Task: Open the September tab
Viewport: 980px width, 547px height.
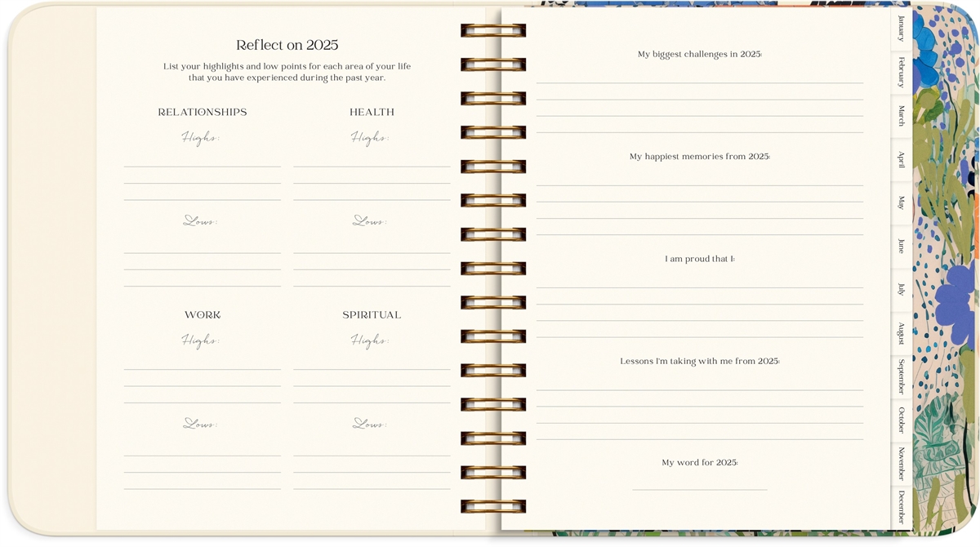Action: (x=901, y=376)
